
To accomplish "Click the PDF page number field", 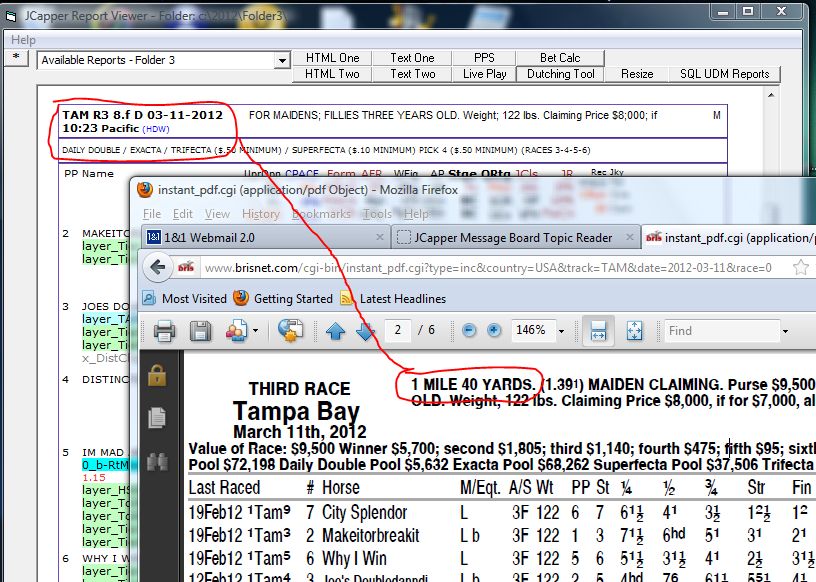I will point(398,331).
